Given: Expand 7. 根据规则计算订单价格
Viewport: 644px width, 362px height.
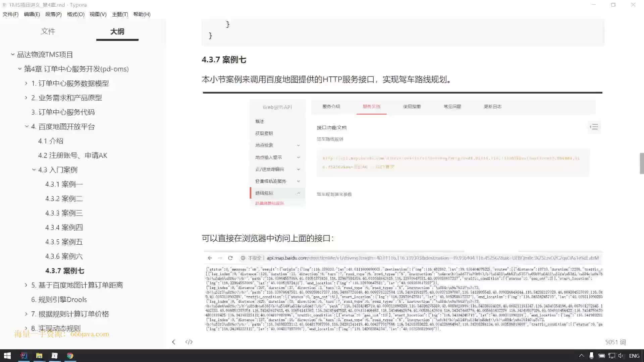Looking at the screenshot, I should point(26,314).
